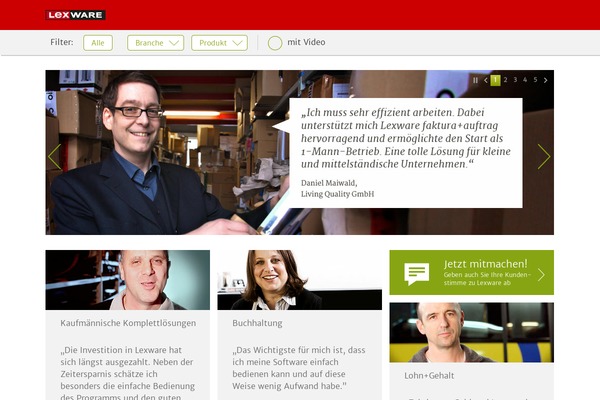Jump to slide 5 in the pager
Viewport: 600px width, 400px height.
[x=535, y=80]
